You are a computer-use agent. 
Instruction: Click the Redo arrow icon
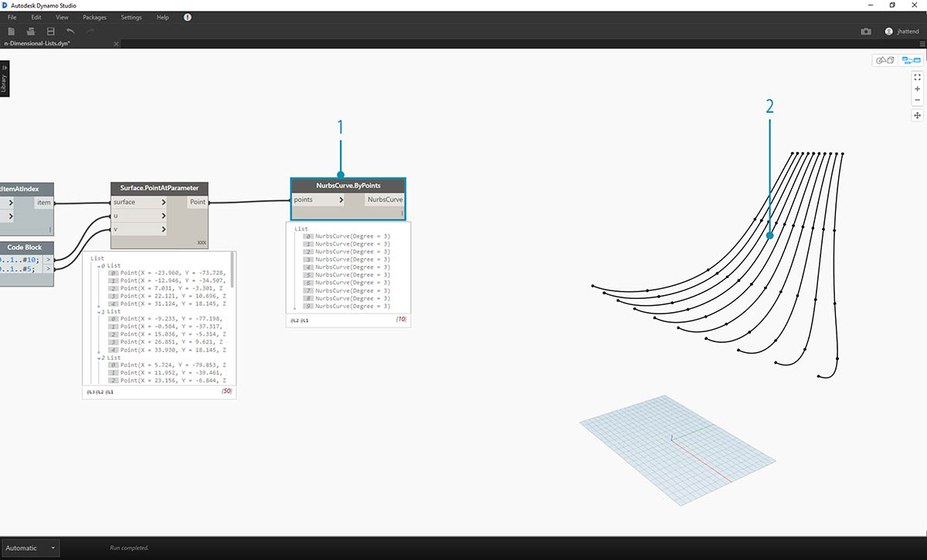[90, 31]
